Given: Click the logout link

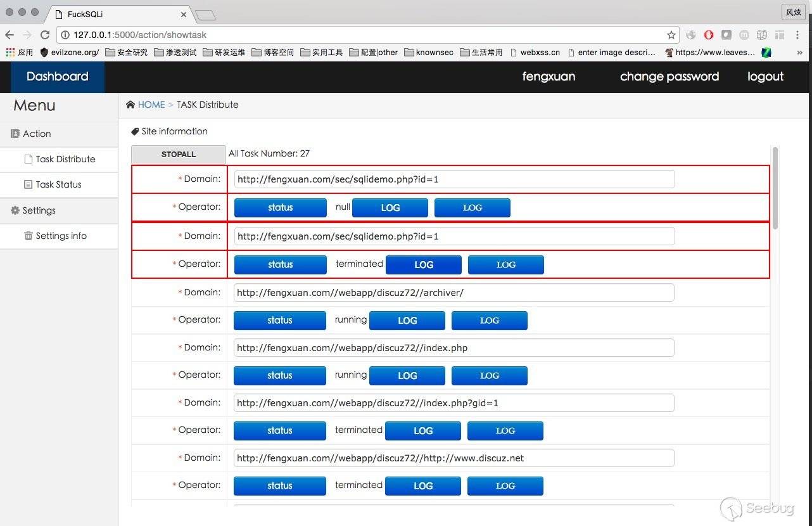Looking at the screenshot, I should point(765,77).
